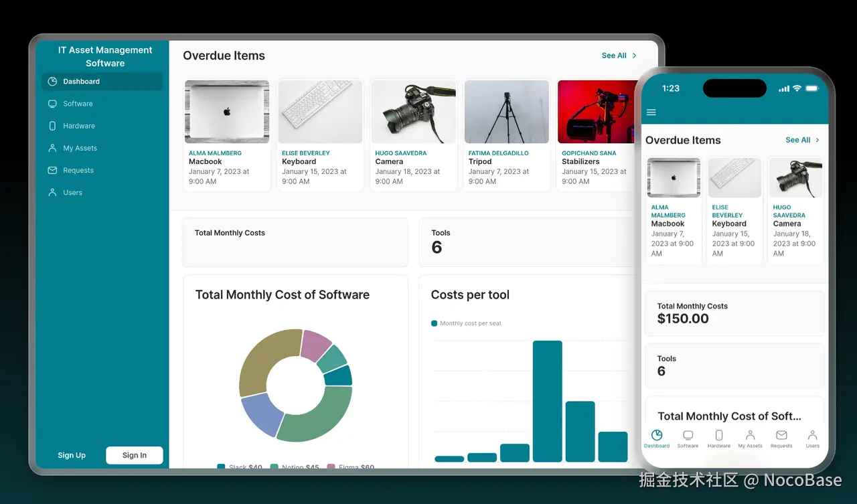Screen dimensions: 857x504
Task: Tap the Keyboard thumbnail on the phone
Action: point(734,177)
